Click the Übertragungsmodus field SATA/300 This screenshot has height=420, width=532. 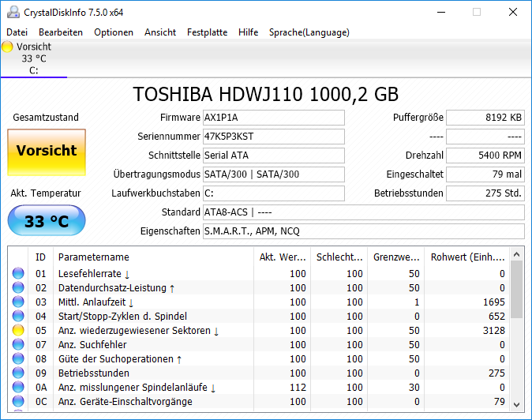pos(274,174)
